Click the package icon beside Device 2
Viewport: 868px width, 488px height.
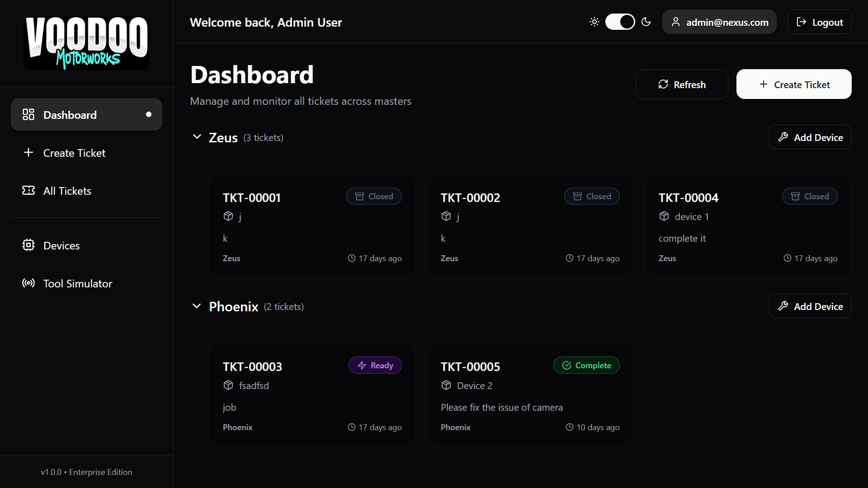[x=446, y=385]
